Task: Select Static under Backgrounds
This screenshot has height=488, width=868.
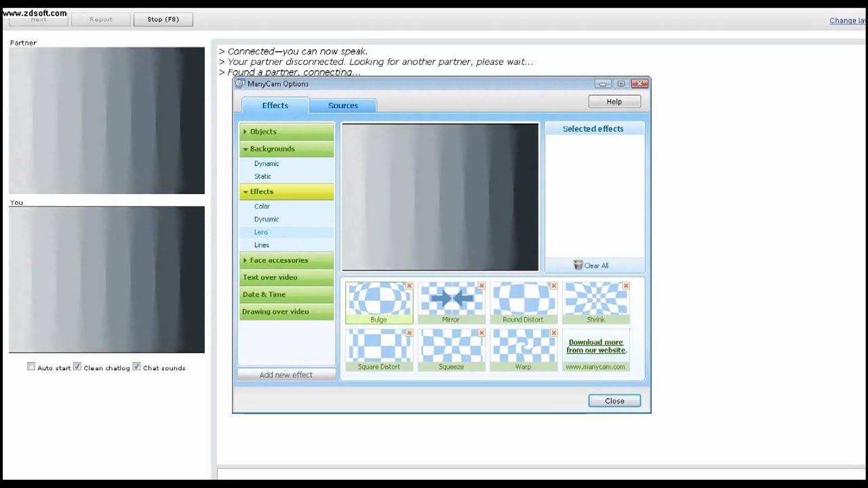Action: point(262,176)
